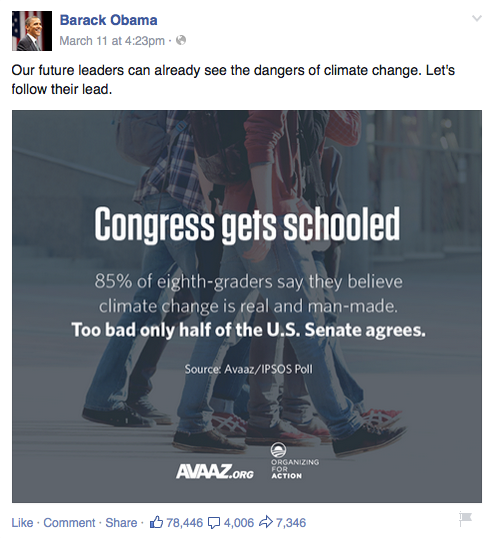
Task: Click the post caption about climate change
Action: point(233,80)
